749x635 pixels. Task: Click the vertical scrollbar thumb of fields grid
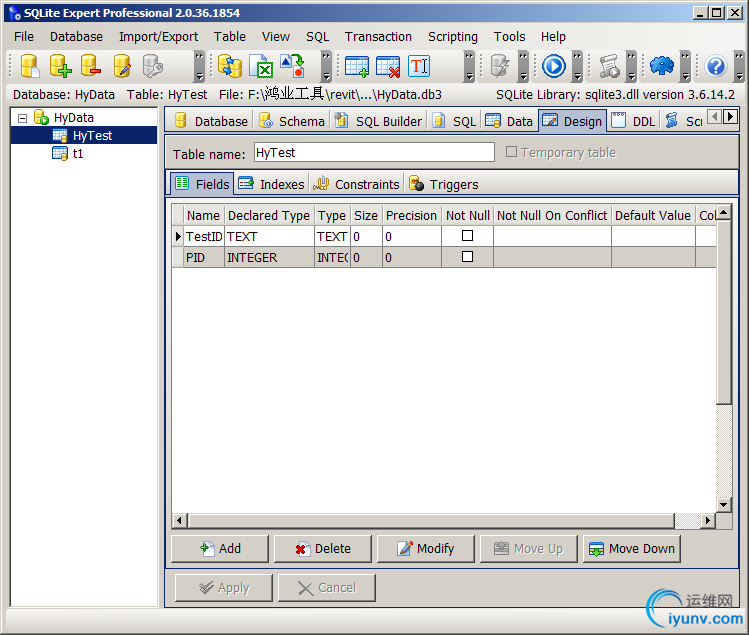(x=724, y=312)
